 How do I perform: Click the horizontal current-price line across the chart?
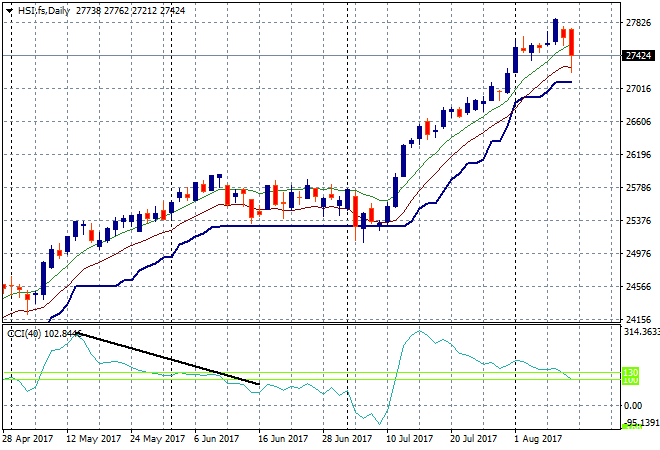point(300,55)
